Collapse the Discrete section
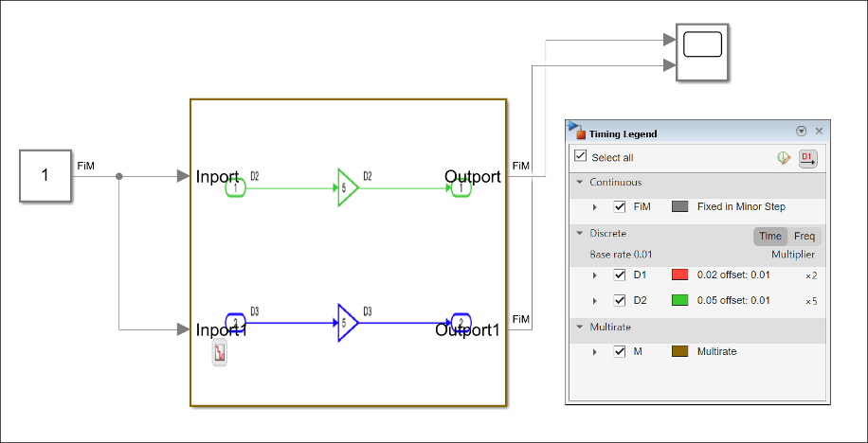This screenshot has height=443, width=868. 580,234
